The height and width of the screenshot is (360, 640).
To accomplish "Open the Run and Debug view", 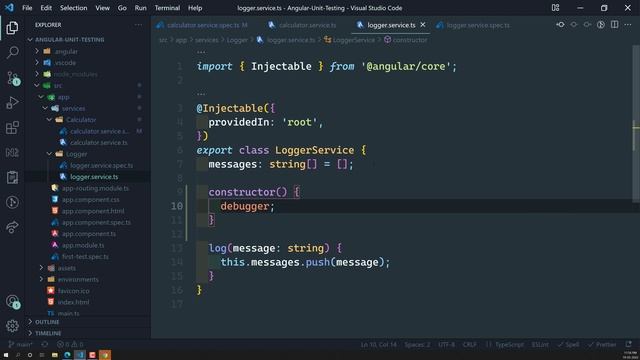I will (12, 103).
